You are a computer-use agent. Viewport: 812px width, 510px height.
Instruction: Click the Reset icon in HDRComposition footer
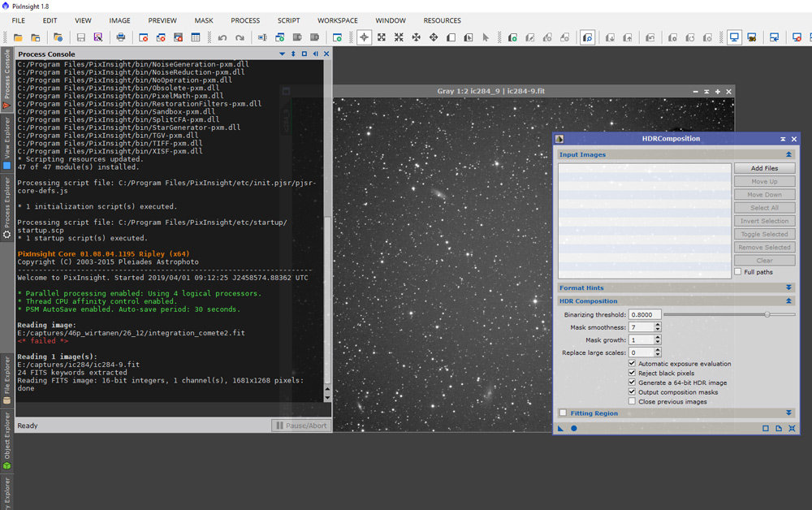tap(792, 428)
